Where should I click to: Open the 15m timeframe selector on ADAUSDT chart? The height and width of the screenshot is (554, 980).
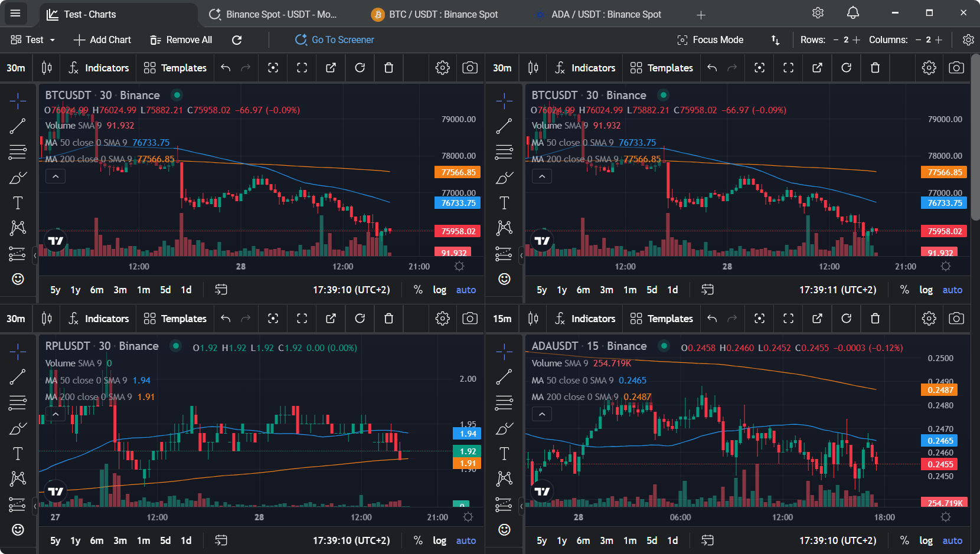tap(502, 319)
